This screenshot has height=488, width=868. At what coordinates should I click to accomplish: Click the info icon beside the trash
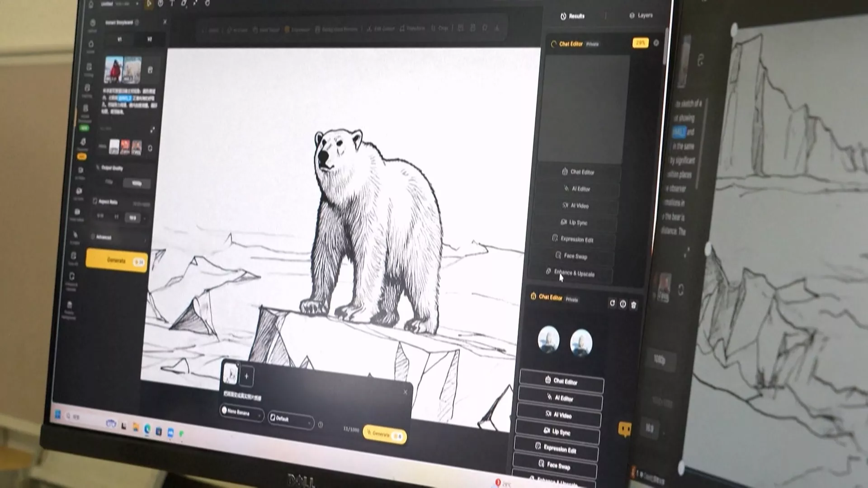[623, 304]
